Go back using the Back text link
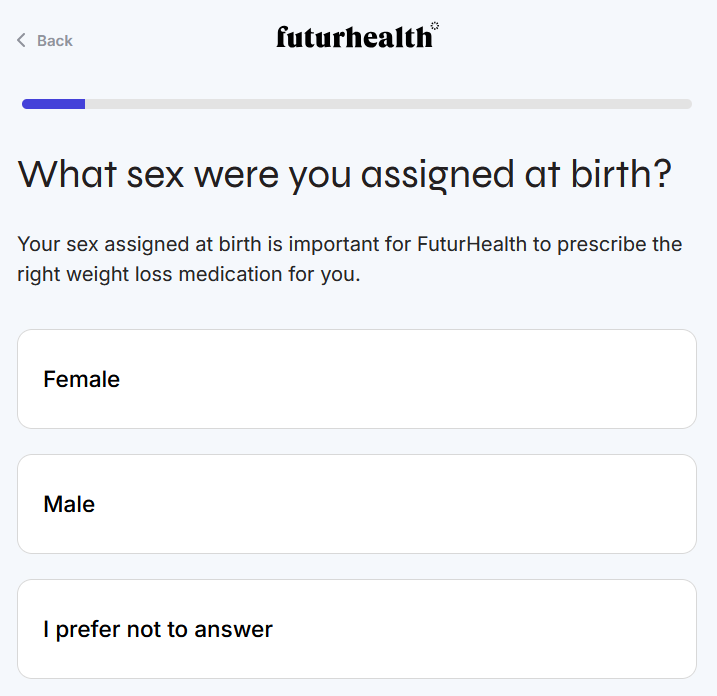717x696 pixels. [x=54, y=41]
